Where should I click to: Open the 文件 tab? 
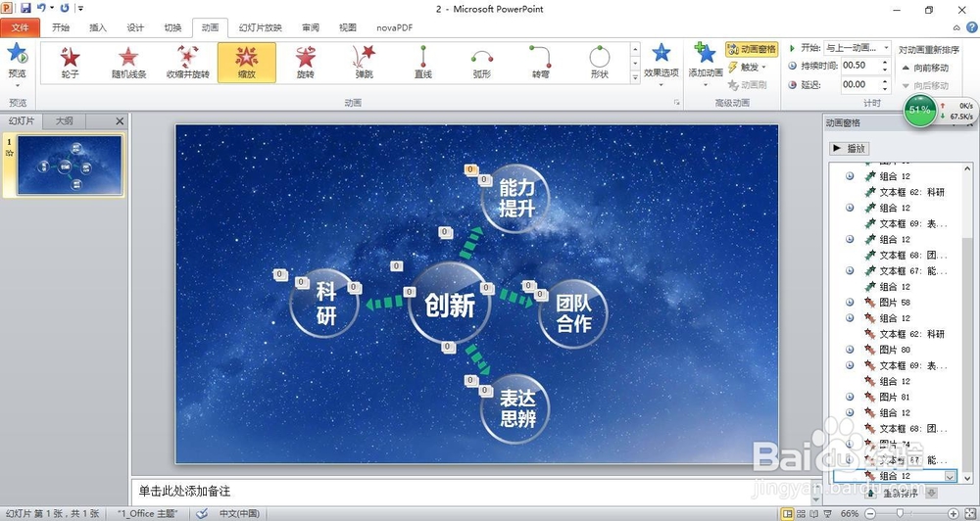[20, 27]
